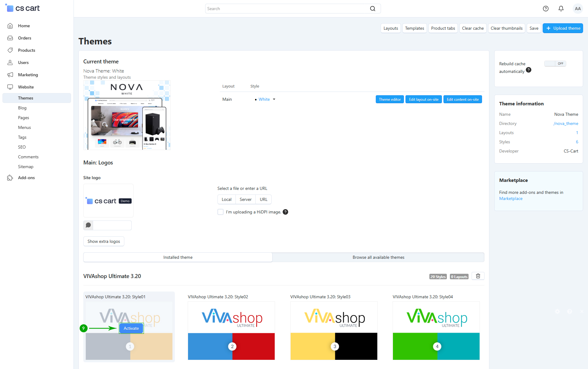588x369 pixels.
Task: Click the search magnifier icon
Action: [372, 9]
